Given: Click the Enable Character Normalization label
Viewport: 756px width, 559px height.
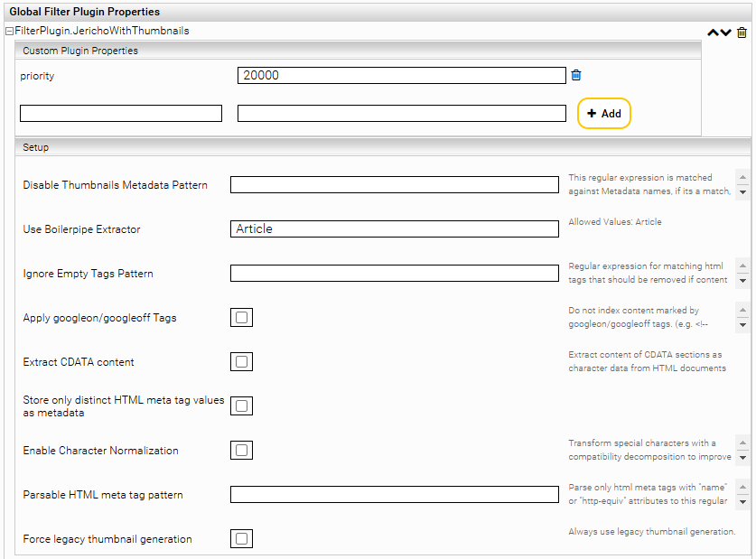Looking at the screenshot, I should tap(101, 451).
